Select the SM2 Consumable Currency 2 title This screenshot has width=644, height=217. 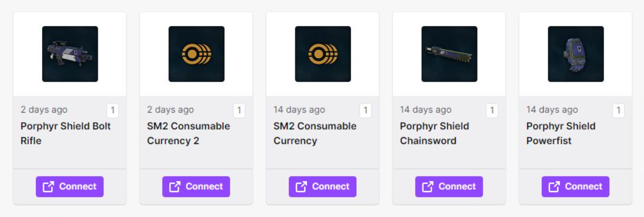188,133
